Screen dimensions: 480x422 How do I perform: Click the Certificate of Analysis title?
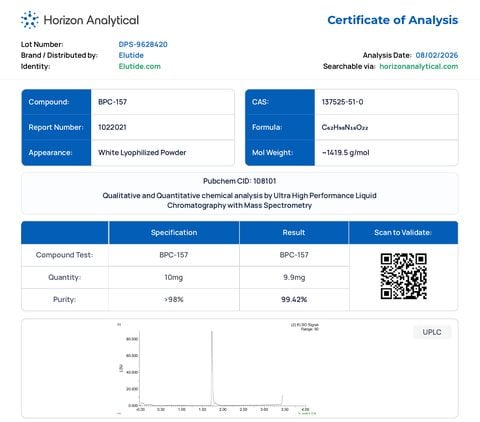tap(393, 20)
